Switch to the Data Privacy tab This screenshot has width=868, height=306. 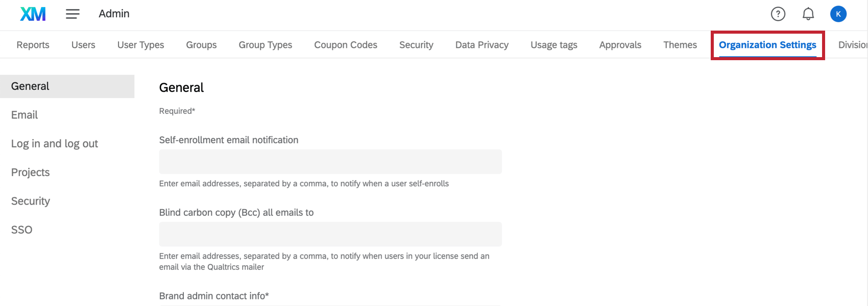pos(481,45)
